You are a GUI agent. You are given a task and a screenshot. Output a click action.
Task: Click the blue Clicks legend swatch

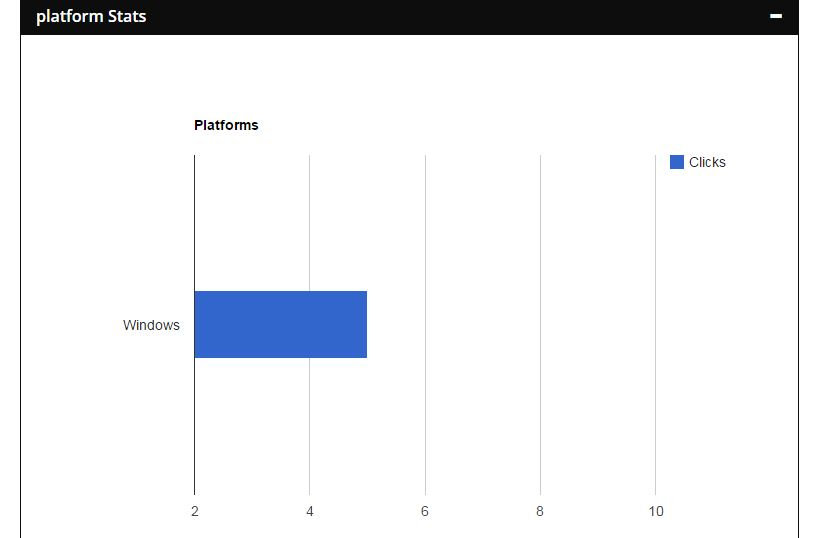point(677,162)
